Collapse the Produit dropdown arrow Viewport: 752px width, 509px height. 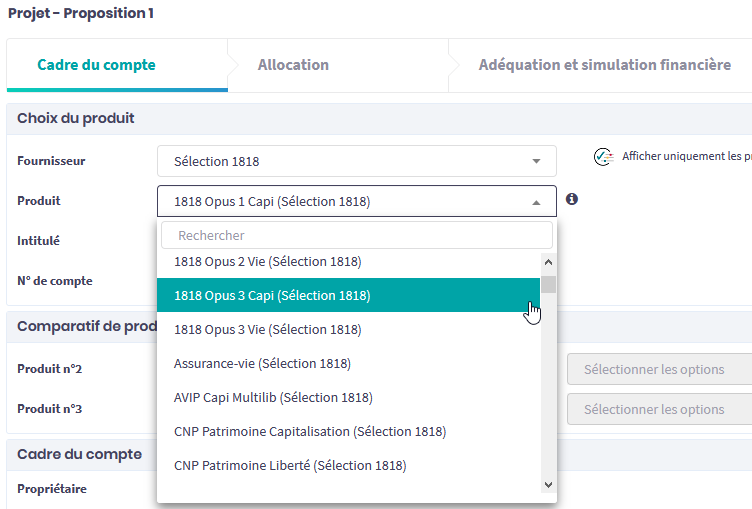point(536,202)
